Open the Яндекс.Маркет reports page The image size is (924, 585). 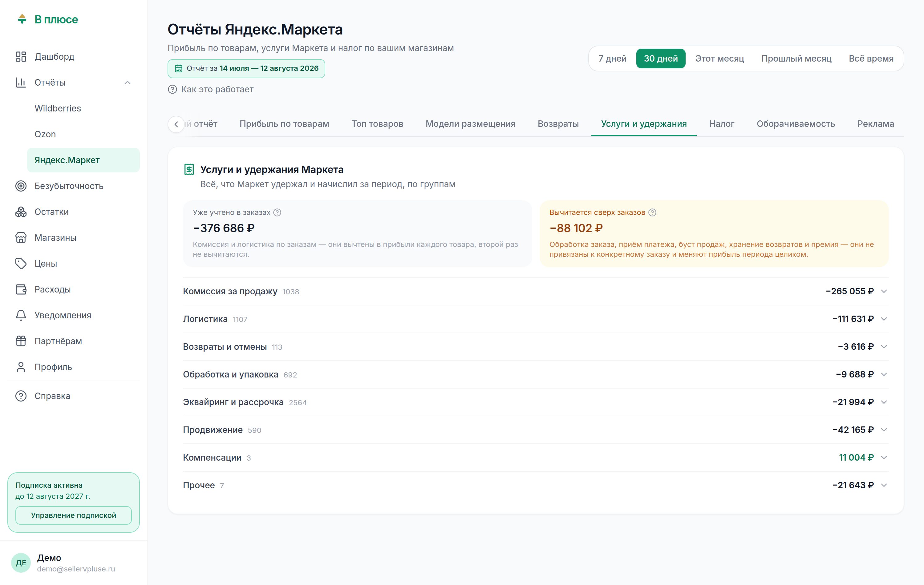pos(83,160)
